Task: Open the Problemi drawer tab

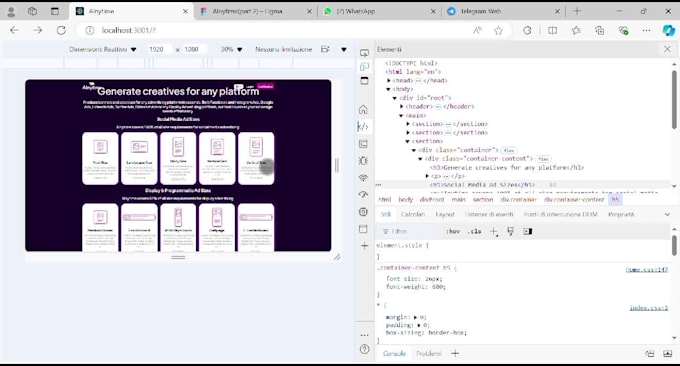Action: pyautogui.click(x=428, y=354)
